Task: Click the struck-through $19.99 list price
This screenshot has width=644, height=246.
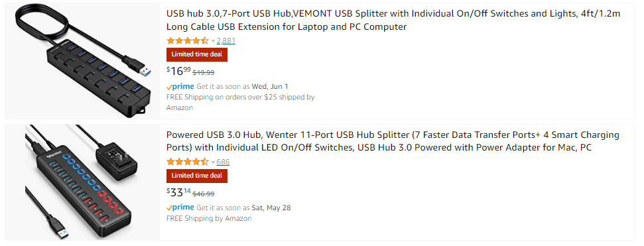Action: coord(204,73)
